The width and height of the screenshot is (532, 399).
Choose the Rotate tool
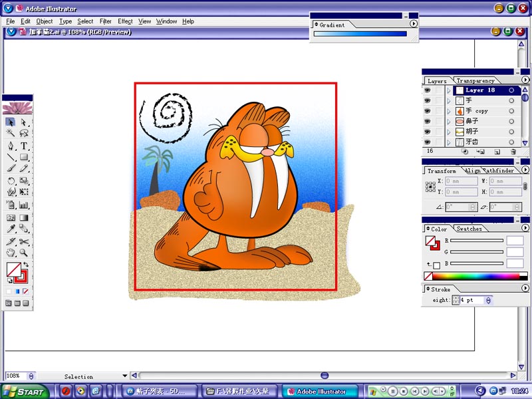[x=11, y=181]
